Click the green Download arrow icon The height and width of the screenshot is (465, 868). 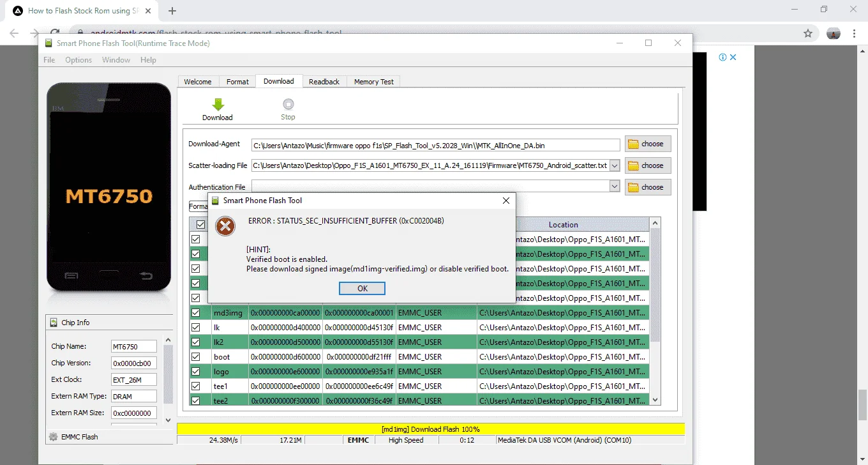[x=218, y=105]
